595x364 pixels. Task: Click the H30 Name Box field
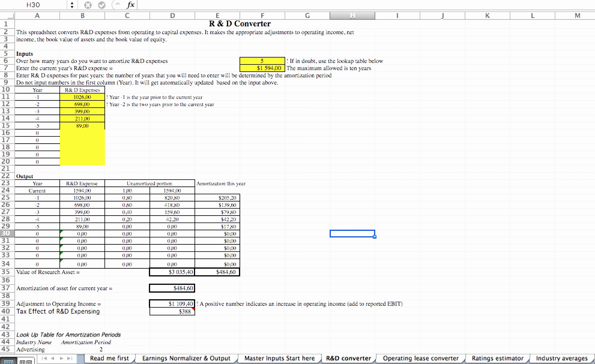pyautogui.click(x=33, y=5)
